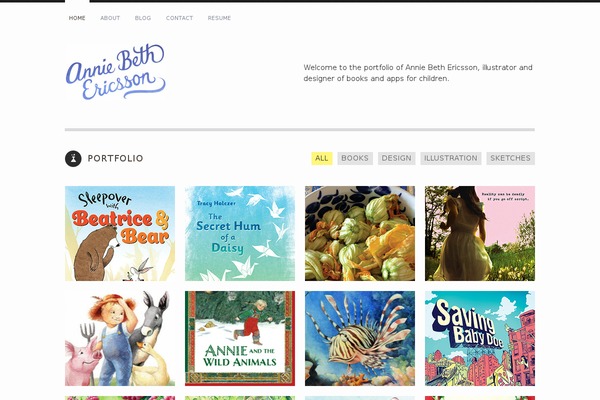Open the squash blossoms photo thumbnail

[360, 233]
